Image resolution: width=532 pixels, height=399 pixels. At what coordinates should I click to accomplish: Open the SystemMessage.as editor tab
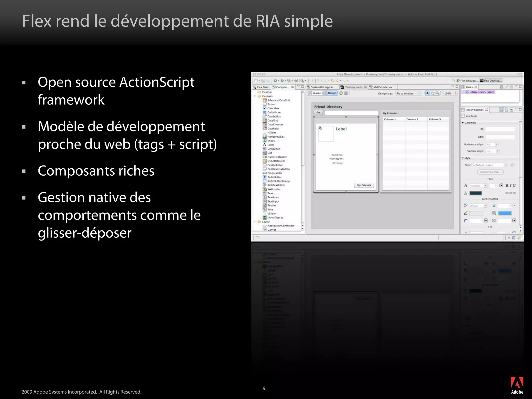(322, 87)
